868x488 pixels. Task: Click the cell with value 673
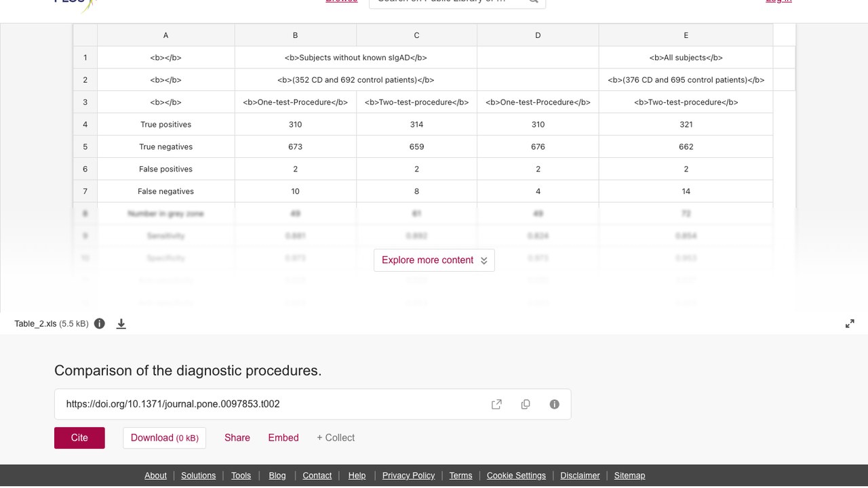[x=296, y=147]
